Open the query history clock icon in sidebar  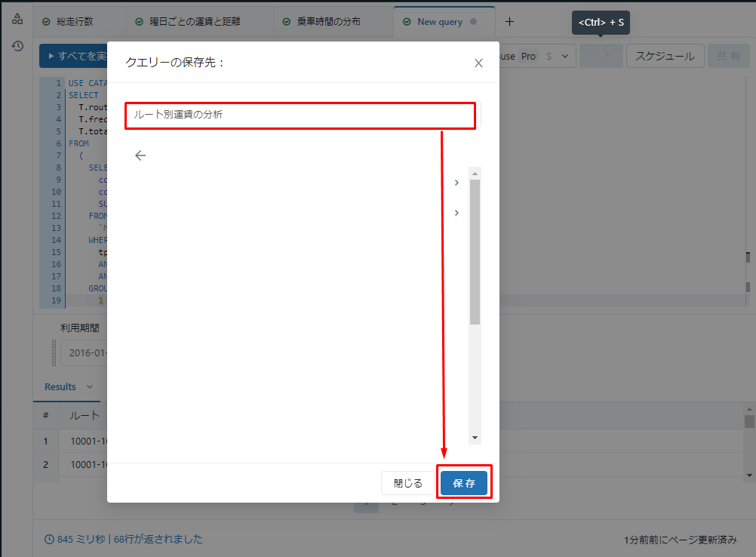point(17,46)
